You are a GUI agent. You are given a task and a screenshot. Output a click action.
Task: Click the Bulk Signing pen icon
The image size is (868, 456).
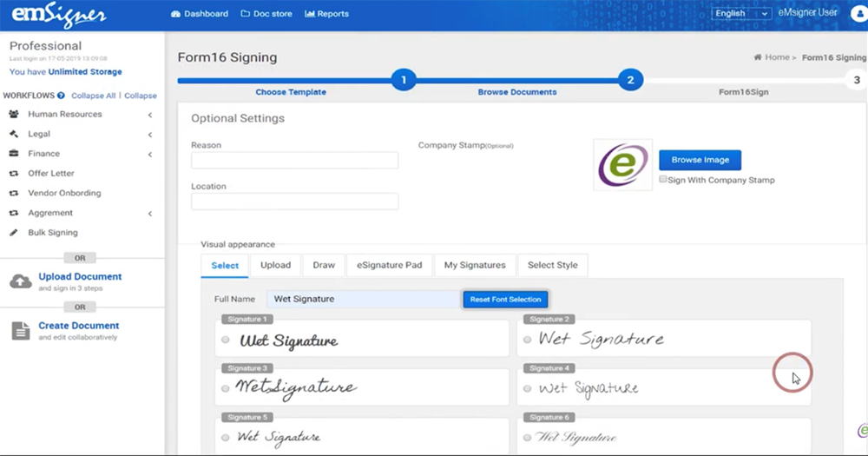[13, 233]
